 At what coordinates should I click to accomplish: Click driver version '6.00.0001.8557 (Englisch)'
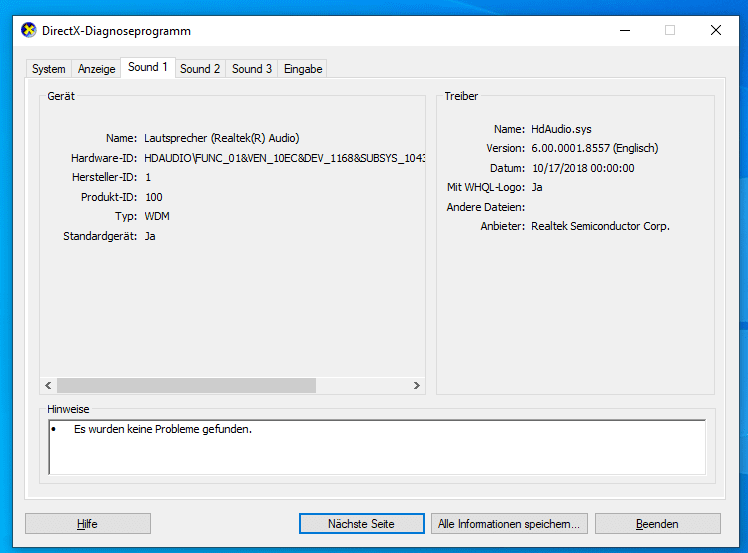point(594,148)
